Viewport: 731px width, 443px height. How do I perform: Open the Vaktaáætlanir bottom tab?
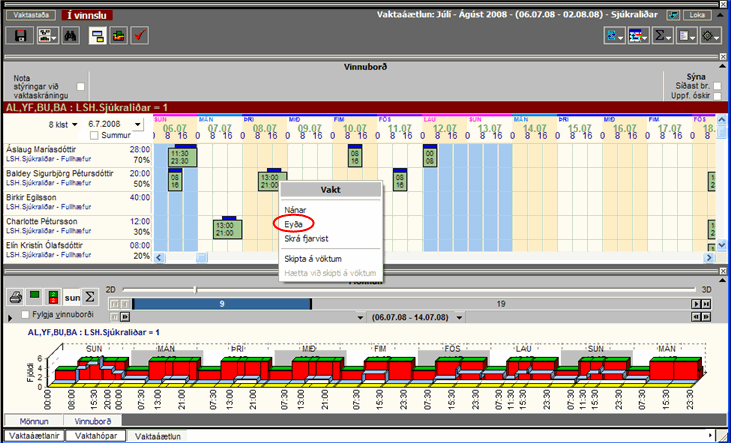click(x=34, y=436)
